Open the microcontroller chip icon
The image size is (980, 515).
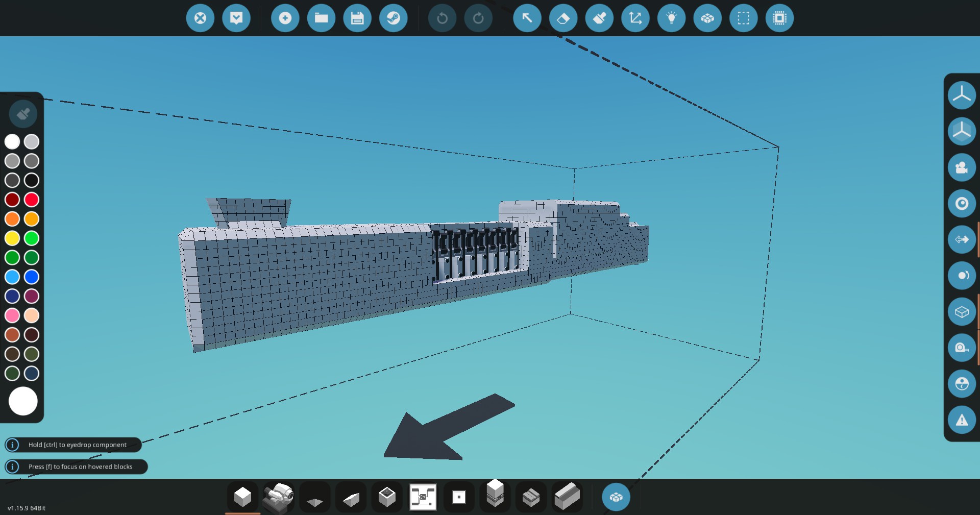tap(780, 18)
